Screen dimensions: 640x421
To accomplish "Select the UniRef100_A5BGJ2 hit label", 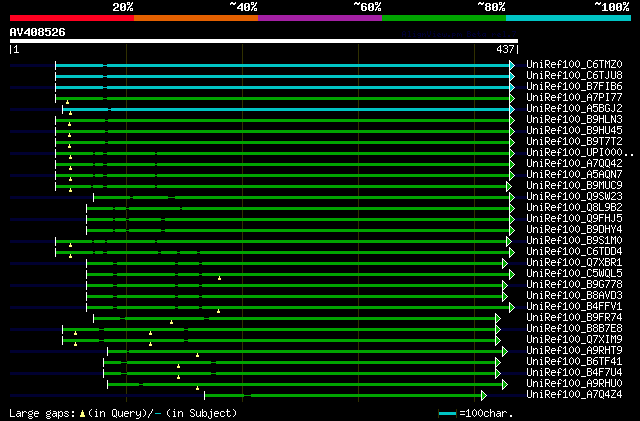I will (574, 109).
